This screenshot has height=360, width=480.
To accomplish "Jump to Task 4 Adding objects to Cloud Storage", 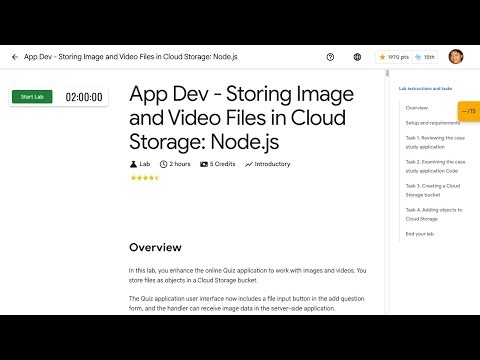I will (x=434, y=214).
